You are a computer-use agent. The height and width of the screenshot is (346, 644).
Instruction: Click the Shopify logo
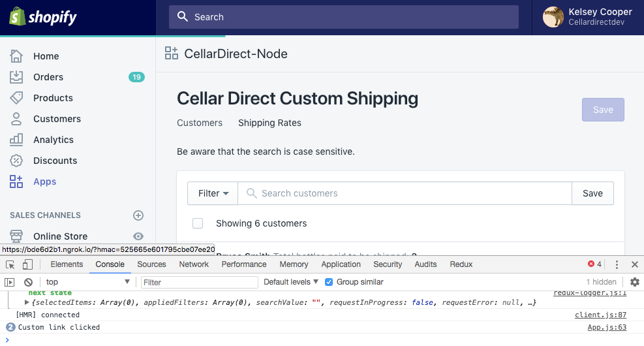coord(42,17)
